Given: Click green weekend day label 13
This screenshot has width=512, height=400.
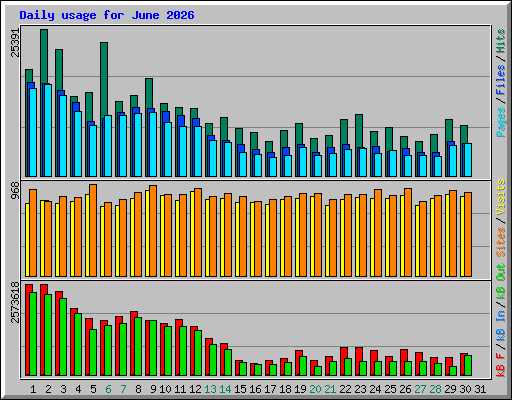Looking at the screenshot, I should click(x=210, y=389).
